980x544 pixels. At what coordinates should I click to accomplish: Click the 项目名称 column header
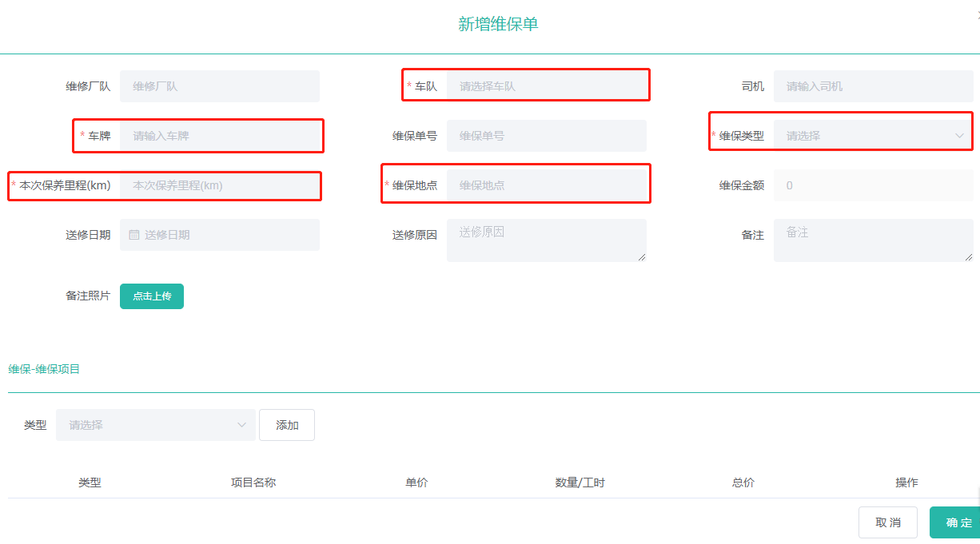coord(253,482)
